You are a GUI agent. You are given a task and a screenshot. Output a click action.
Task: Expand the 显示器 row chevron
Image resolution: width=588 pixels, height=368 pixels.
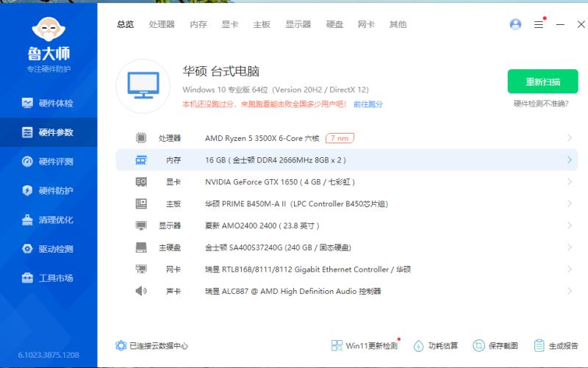point(570,226)
